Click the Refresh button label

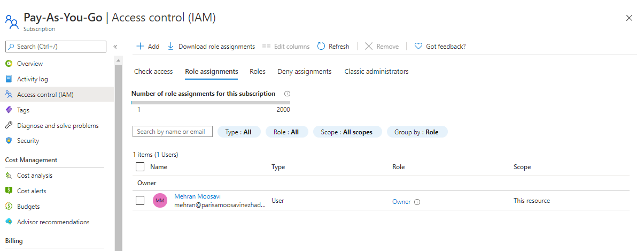click(x=339, y=47)
